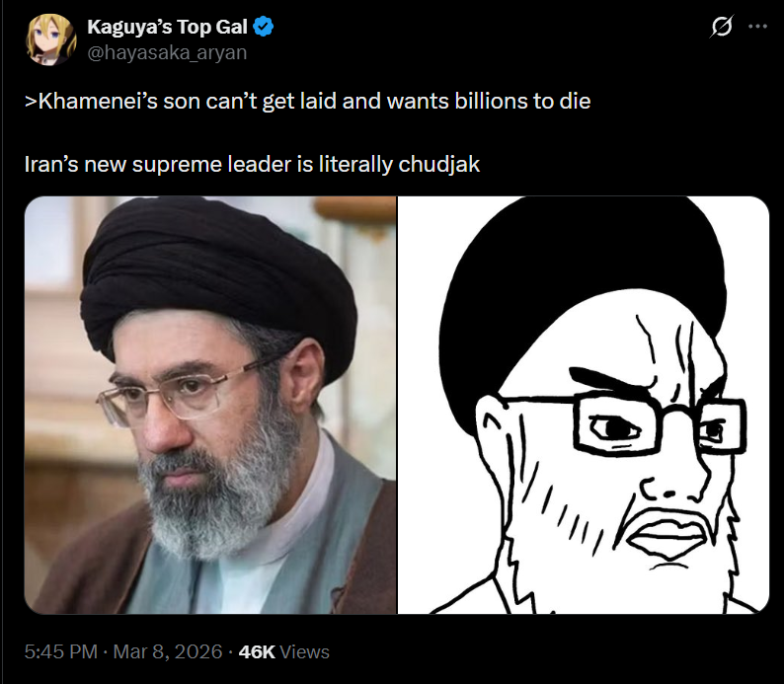
Task: Open the 46K Views count
Action: click(x=284, y=651)
